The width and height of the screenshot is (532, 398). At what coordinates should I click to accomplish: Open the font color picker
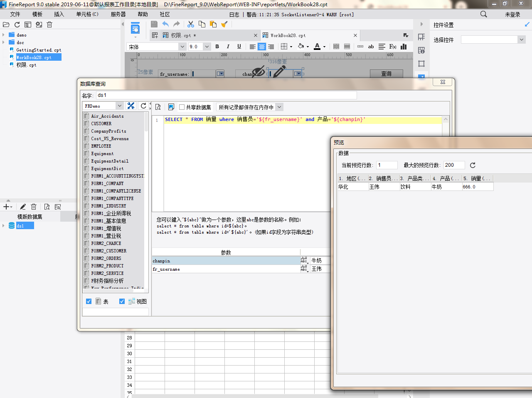[320, 47]
